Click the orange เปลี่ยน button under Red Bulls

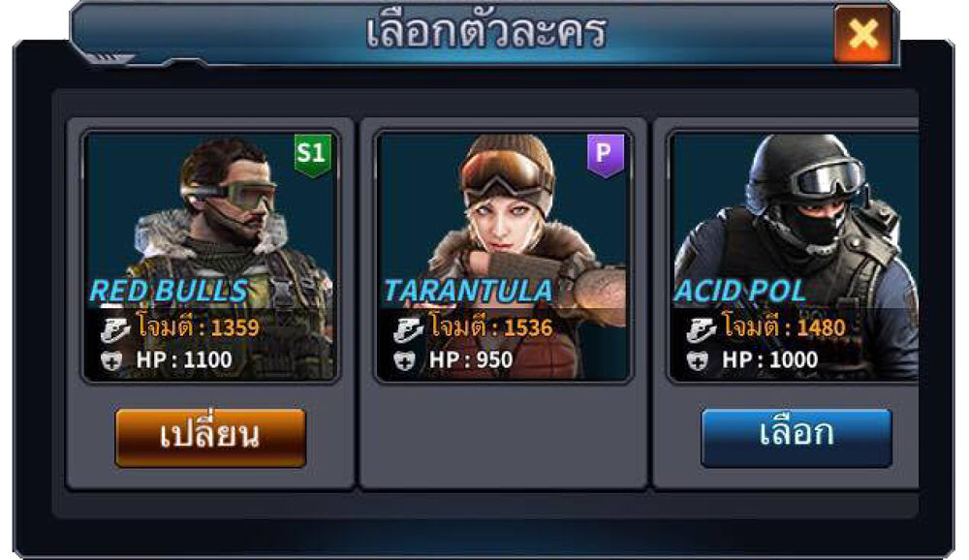tap(210, 438)
